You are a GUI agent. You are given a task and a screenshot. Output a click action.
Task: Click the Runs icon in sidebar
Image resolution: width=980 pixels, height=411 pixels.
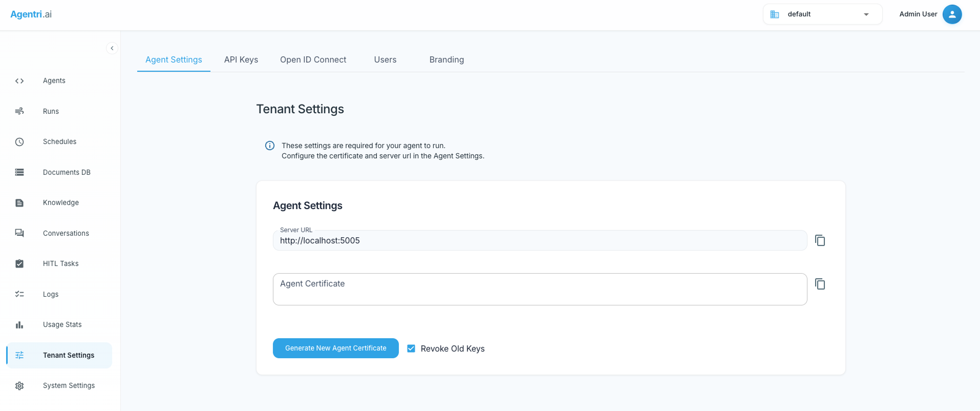(x=19, y=111)
